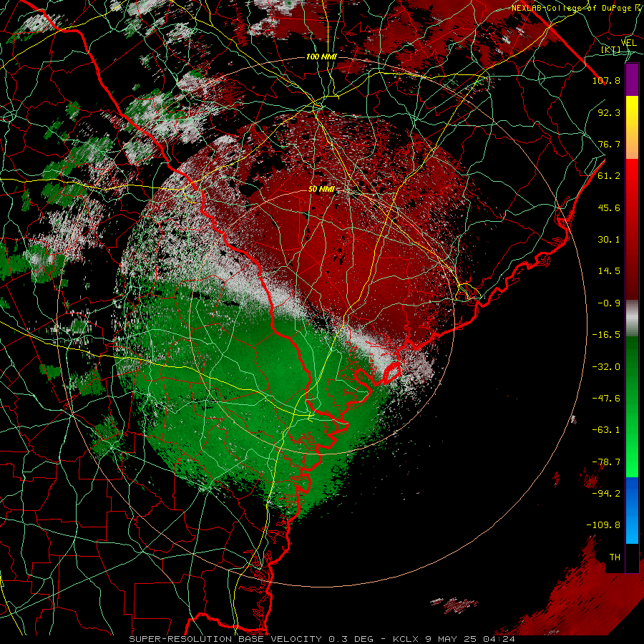Click the TH label in the legend
Viewport: 644px width, 644px height.
[x=615, y=557]
